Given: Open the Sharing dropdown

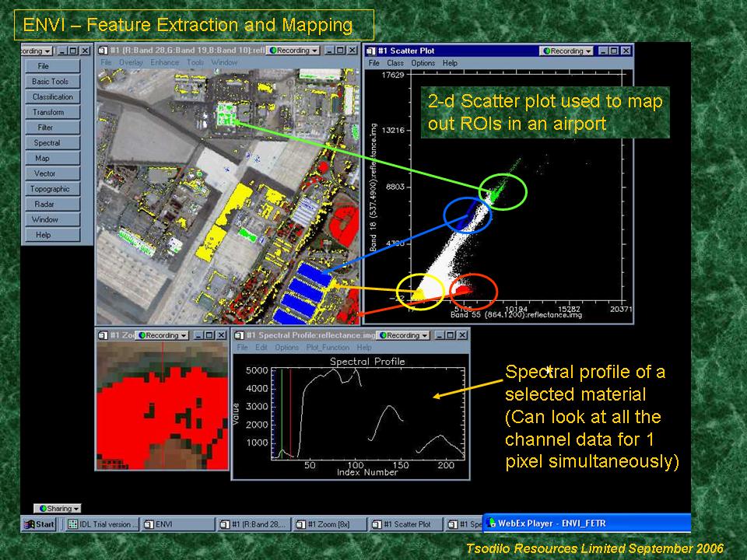Looking at the screenshot, I should [57, 509].
